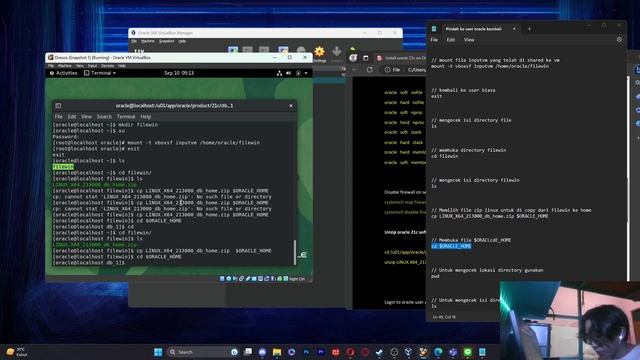Close the oracle@localhost terminal window
The image size is (640, 360).
291,106
